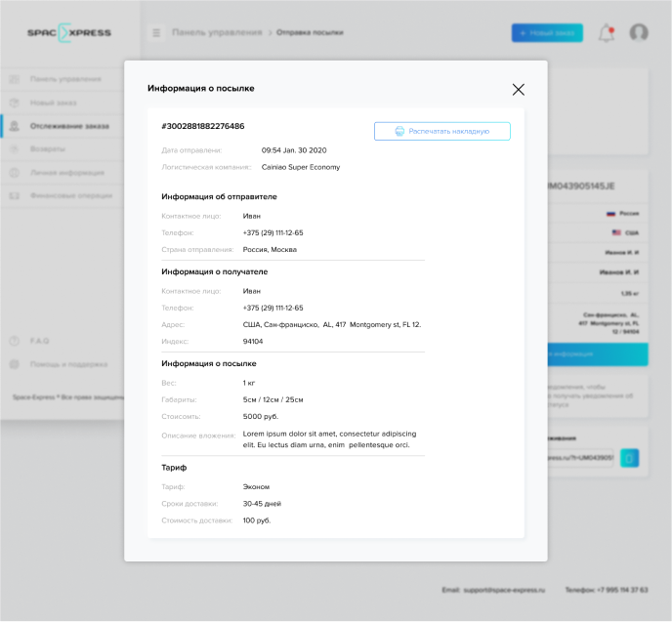Click the Помощь и поддержка icon

point(14,364)
